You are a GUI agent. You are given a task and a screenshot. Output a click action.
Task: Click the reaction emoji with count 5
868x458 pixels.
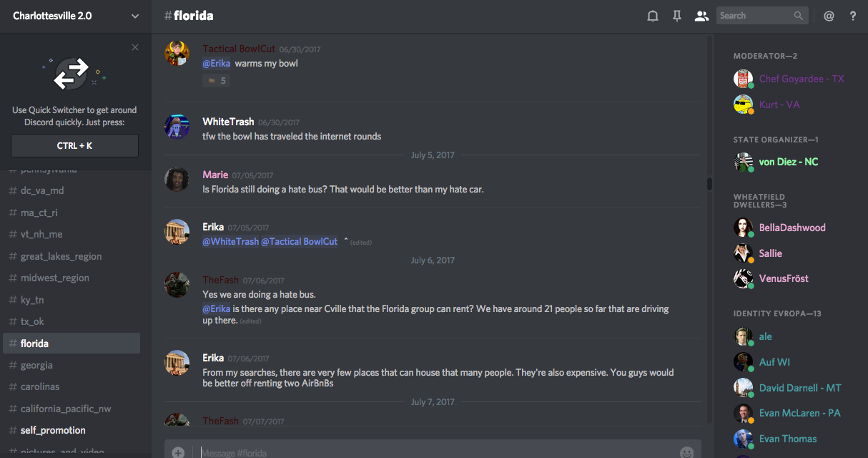(216, 81)
